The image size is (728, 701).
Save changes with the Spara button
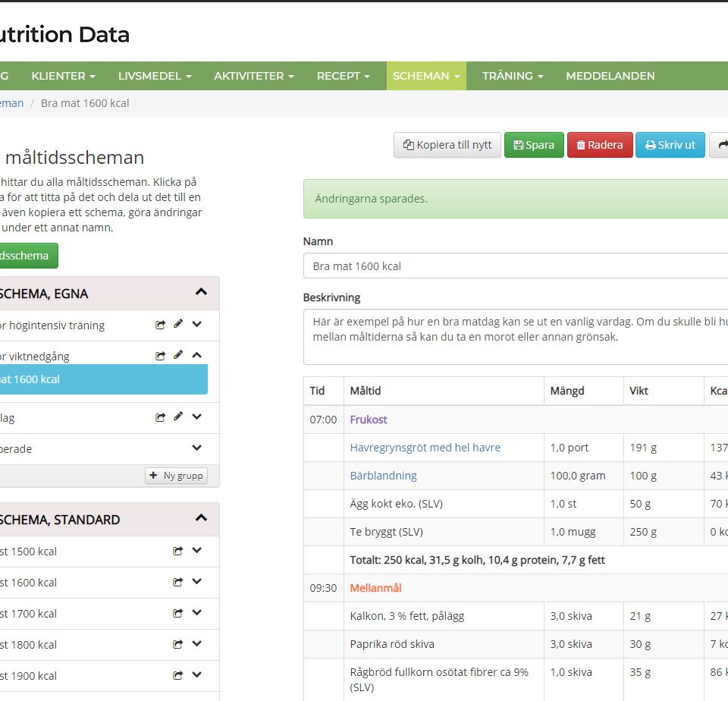click(534, 145)
